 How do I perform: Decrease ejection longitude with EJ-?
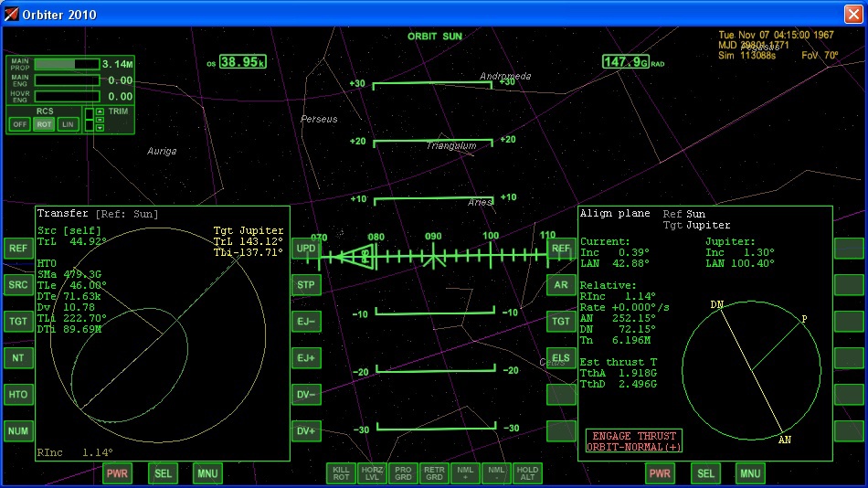306,322
